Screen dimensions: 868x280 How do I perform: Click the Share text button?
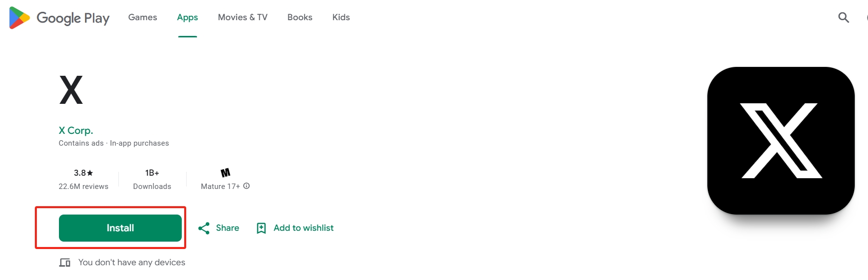(227, 228)
